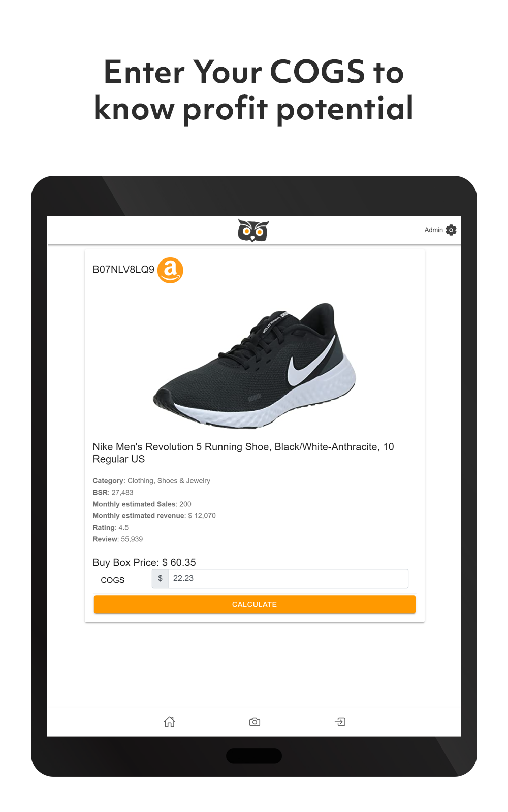This screenshot has height=812, width=508.
Task: Click the Admin label
Action: 433,230
